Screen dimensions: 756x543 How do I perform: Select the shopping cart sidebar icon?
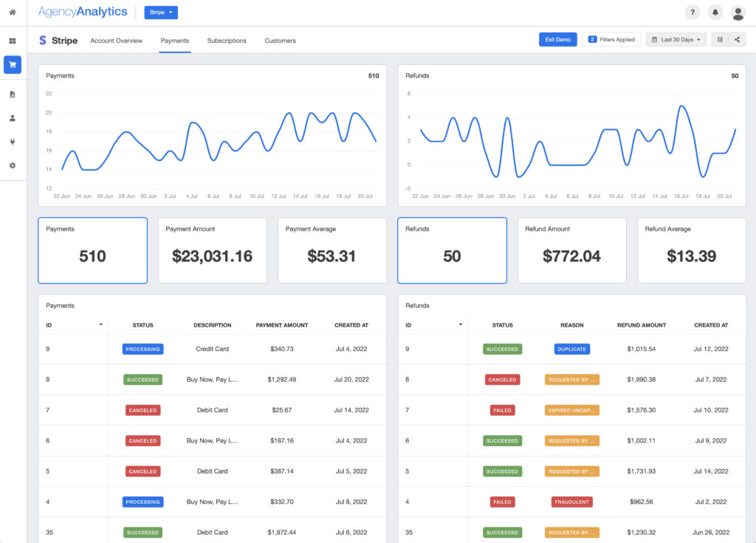(x=13, y=65)
